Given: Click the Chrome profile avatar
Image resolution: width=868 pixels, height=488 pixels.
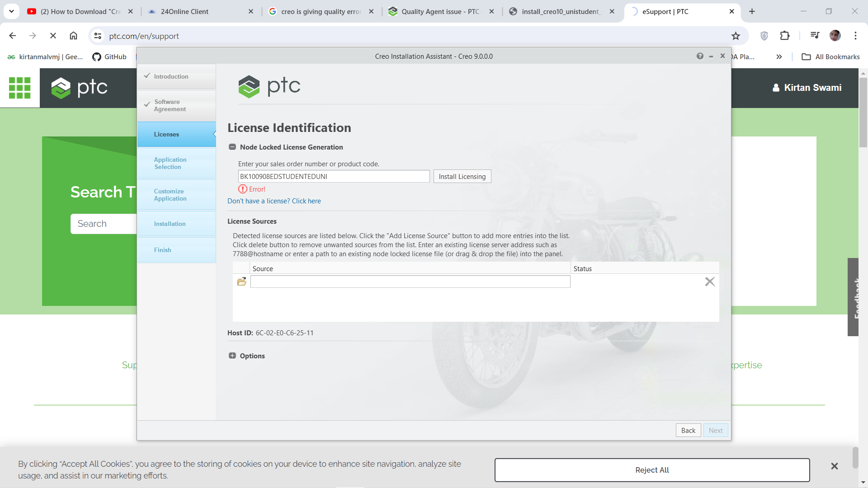Looking at the screenshot, I should coord(835,36).
